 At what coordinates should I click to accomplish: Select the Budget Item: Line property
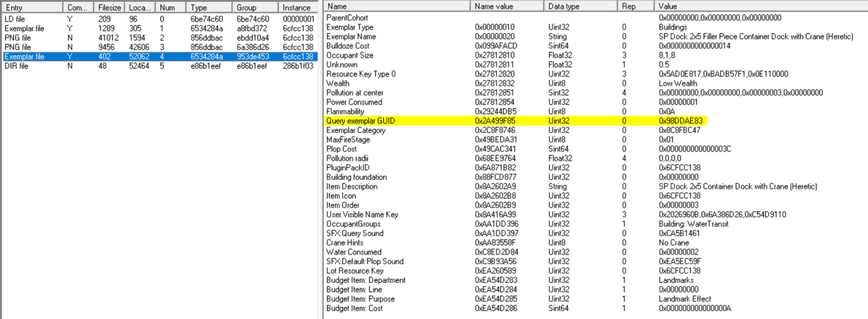pyautogui.click(x=595, y=290)
